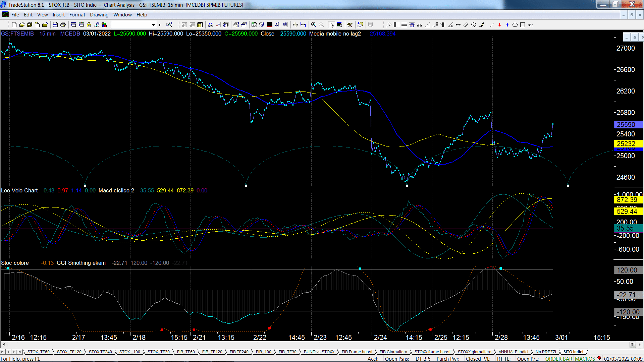This screenshot has height=362, width=644.
Task: Click the compress bar spacing icon
Action: coord(296,25)
